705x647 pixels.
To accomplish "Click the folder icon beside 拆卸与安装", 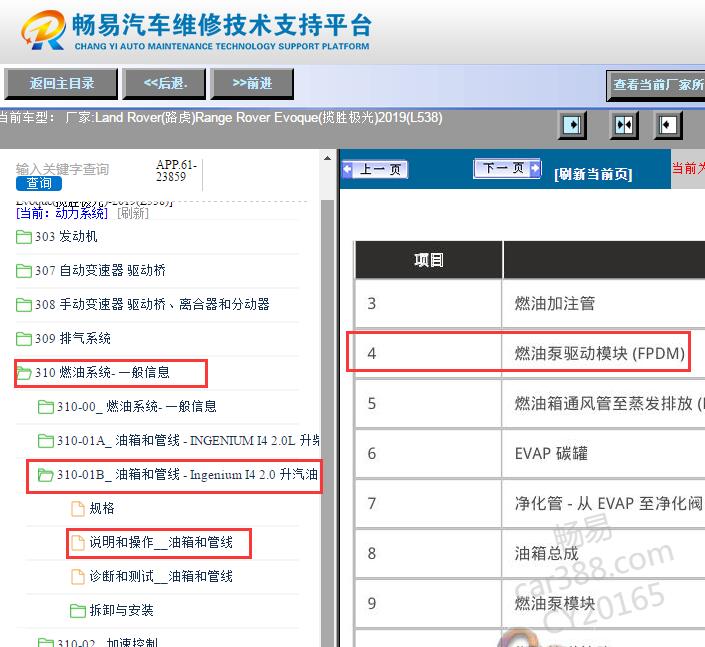I will click(x=78, y=611).
